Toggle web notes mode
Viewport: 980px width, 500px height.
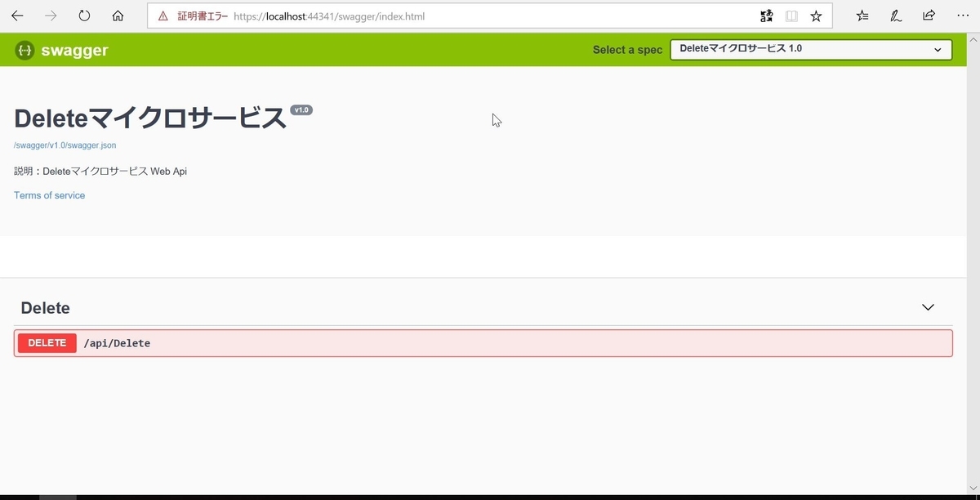(896, 15)
